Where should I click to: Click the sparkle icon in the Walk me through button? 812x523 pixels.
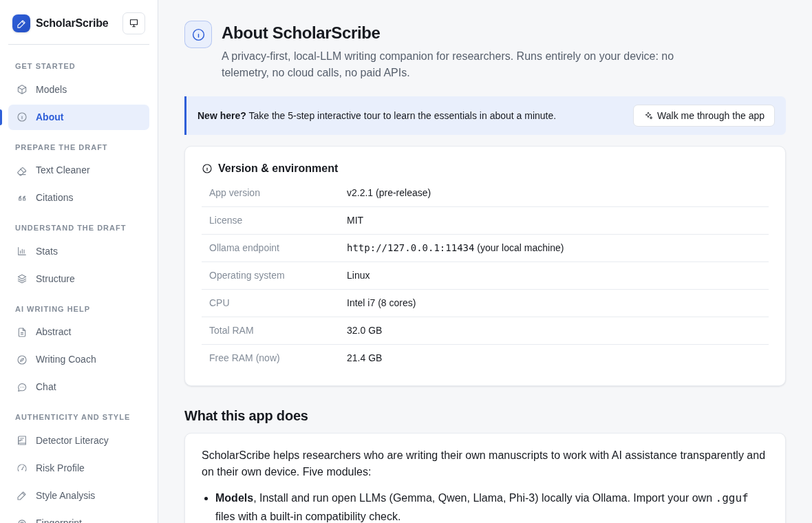pyautogui.click(x=649, y=116)
